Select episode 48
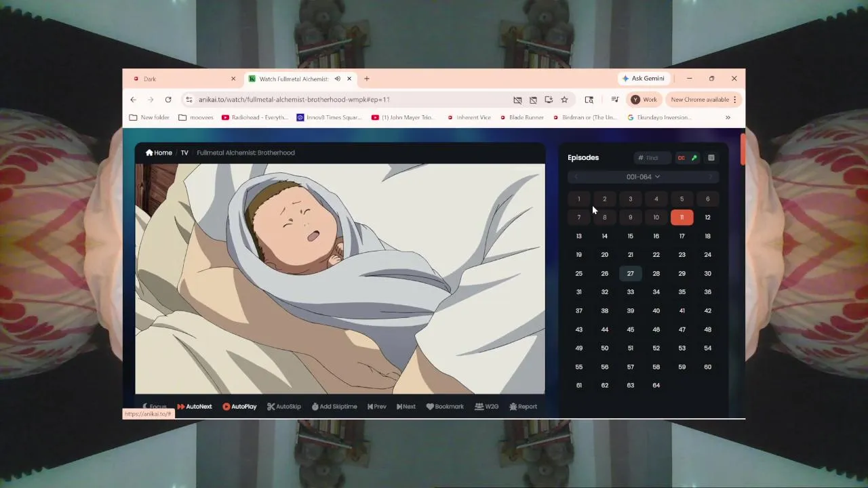Screen dimensions: 868x488 pos(708,329)
